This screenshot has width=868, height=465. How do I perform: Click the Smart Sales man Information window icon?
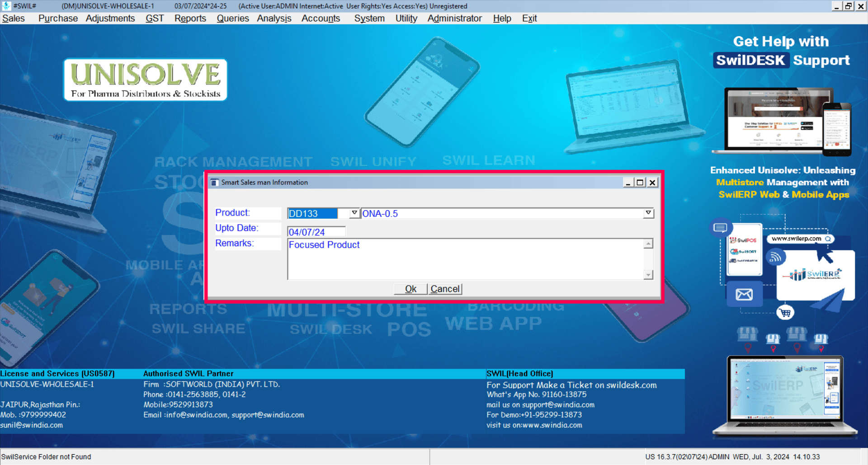click(215, 183)
